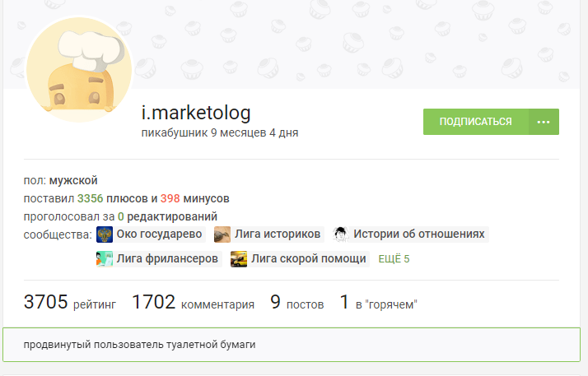Go to Истории об отношениях community
Viewport: 588px width, 376px height.
(419, 234)
